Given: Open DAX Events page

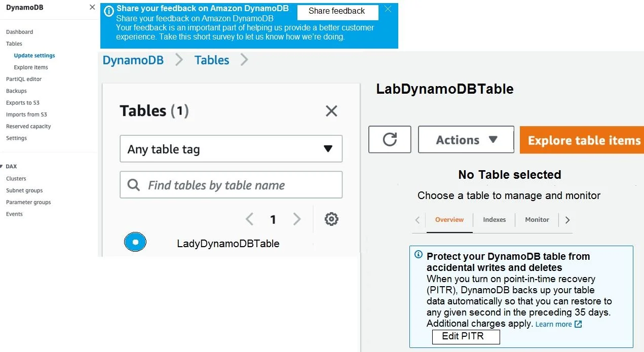Looking at the screenshot, I should pos(14,214).
